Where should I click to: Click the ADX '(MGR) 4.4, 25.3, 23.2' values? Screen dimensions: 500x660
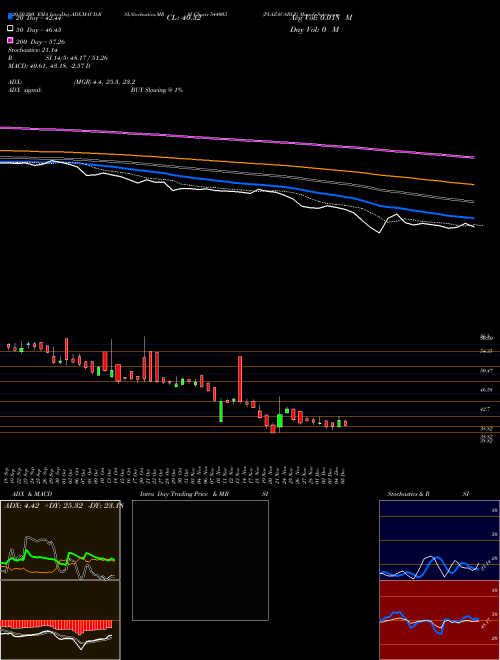pyautogui.click(x=104, y=82)
